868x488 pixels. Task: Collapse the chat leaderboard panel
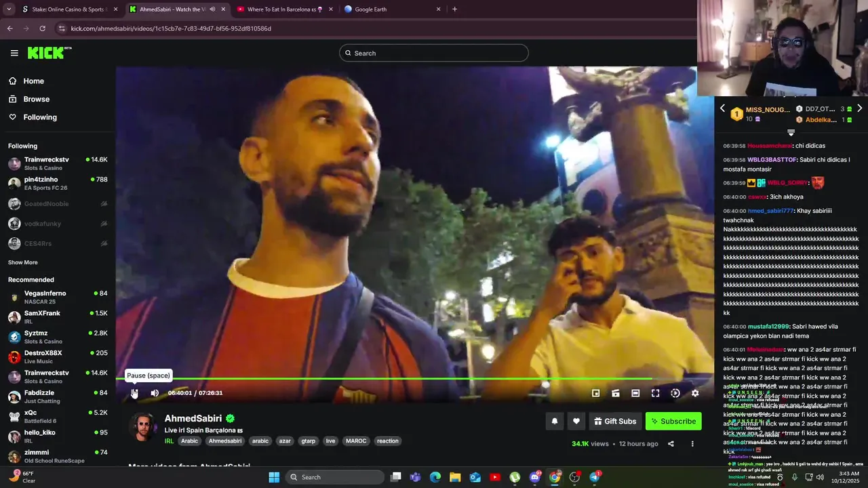(791, 133)
